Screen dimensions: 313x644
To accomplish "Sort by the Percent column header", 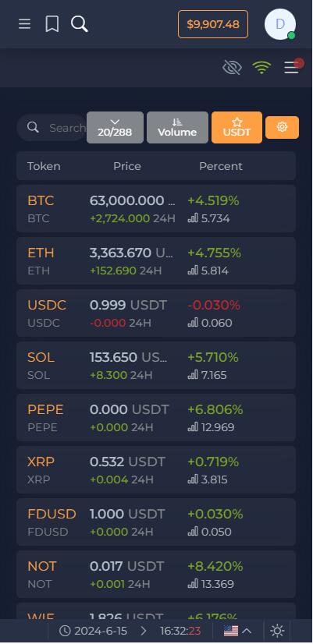I will point(221,166).
